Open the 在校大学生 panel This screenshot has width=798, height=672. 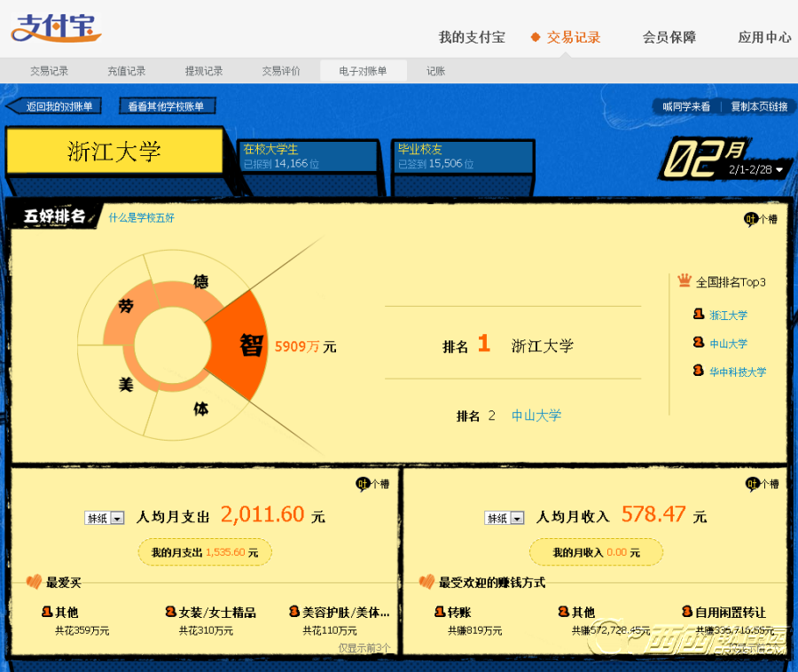tap(309, 157)
